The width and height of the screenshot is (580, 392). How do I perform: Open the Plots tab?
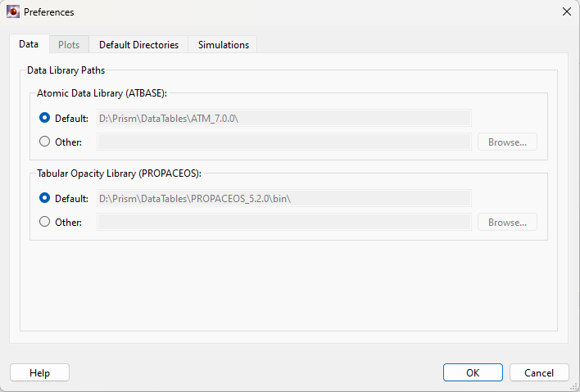(69, 45)
